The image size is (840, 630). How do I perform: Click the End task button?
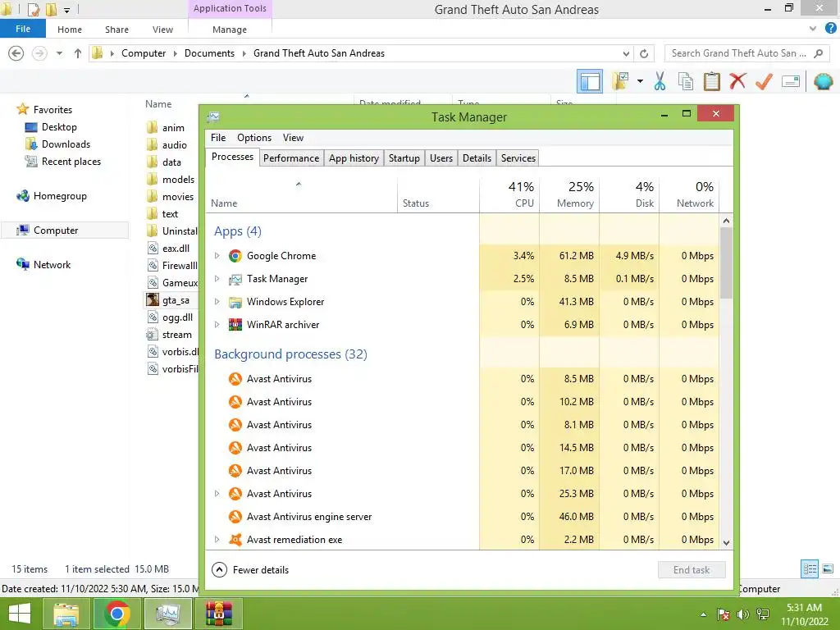(x=692, y=569)
